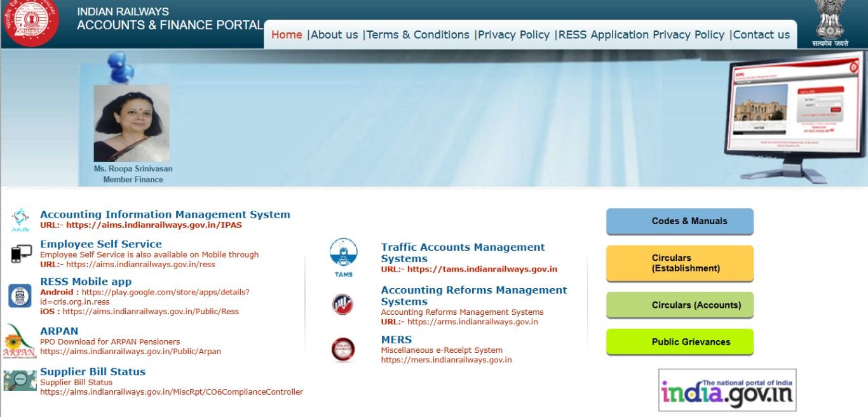This screenshot has width=868, height=417.
Task: Click the Member Finance portrait photo
Action: [132, 124]
